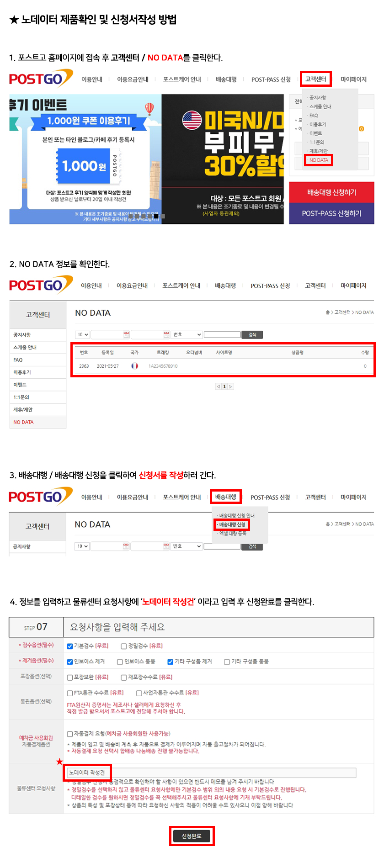Screen dimensions: 384x868
Task: Click the 검색 button in step 2
Action: point(252,335)
